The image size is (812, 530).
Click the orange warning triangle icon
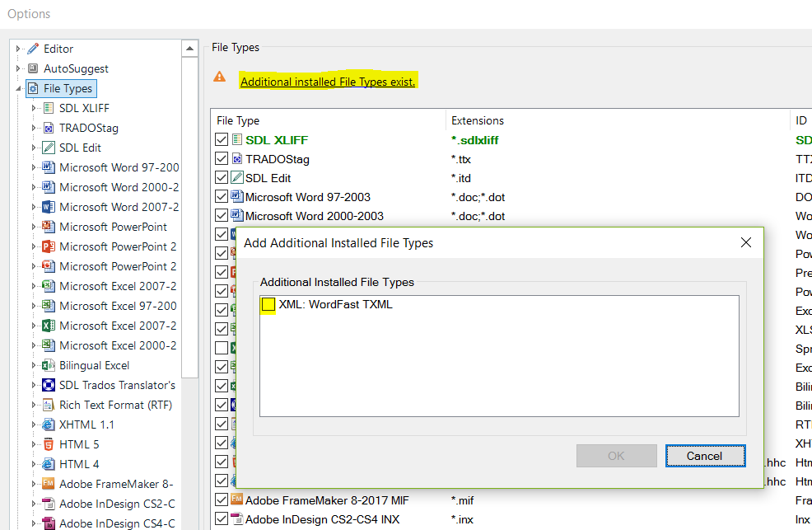point(220,77)
